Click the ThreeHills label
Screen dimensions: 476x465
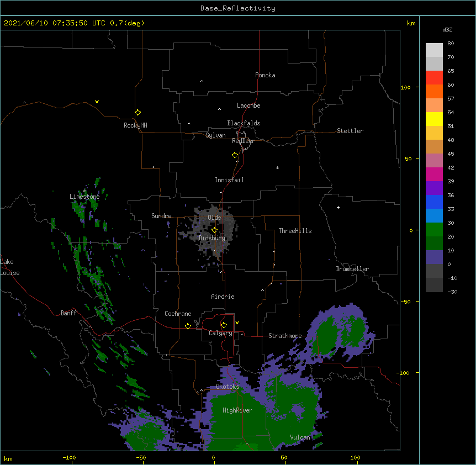click(295, 231)
